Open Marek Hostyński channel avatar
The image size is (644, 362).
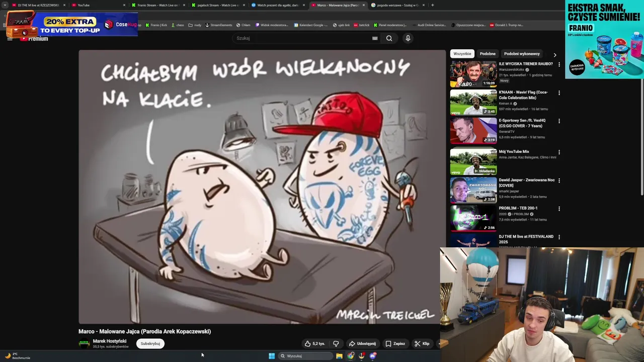(84, 344)
